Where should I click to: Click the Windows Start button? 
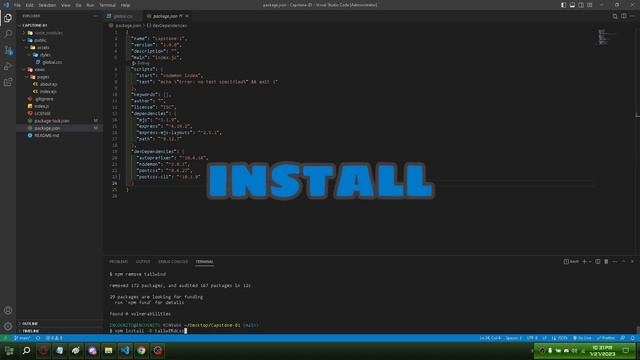pyautogui.click(x=9, y=351)
